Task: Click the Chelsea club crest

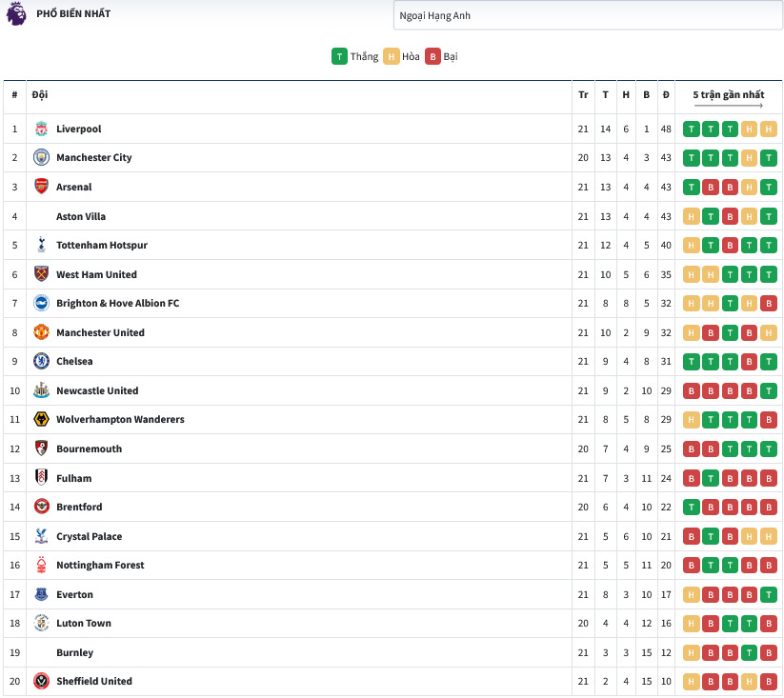Action: click(41, 361)
